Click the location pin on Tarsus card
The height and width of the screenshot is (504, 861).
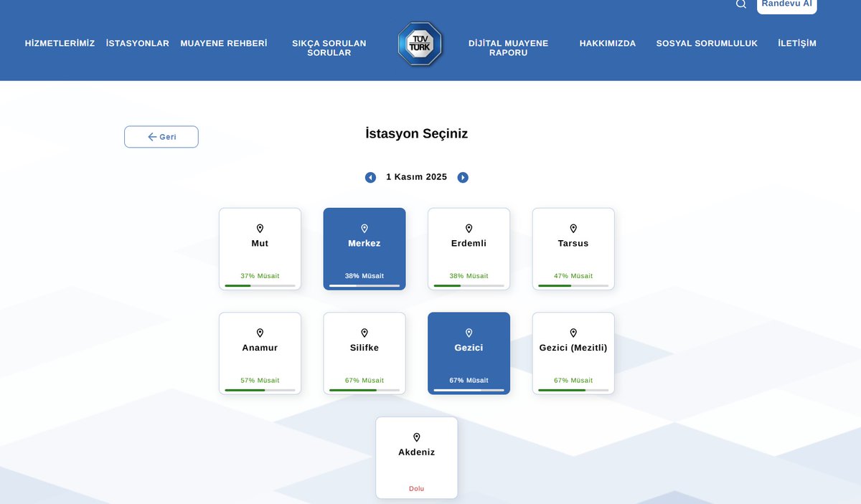pos(573,229)
